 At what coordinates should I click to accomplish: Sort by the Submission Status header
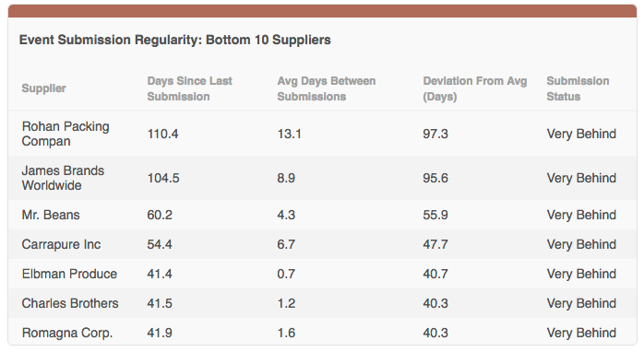578,88
